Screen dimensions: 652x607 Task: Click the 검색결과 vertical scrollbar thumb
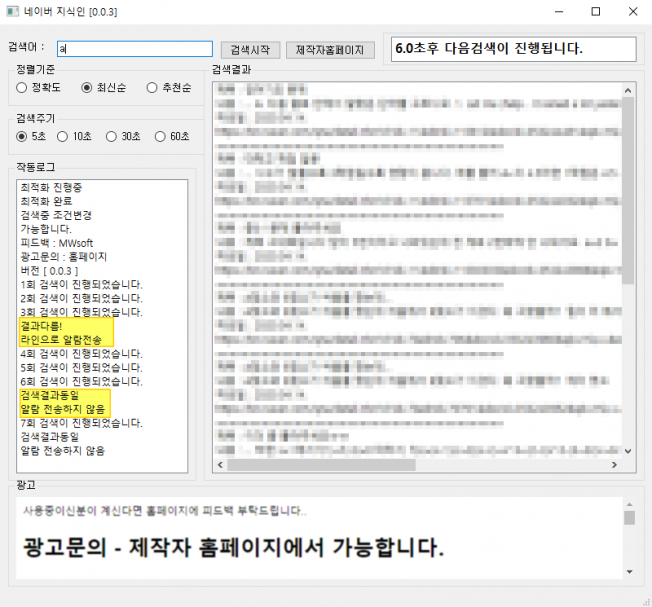pyautogui.click(x=627, y=190)
